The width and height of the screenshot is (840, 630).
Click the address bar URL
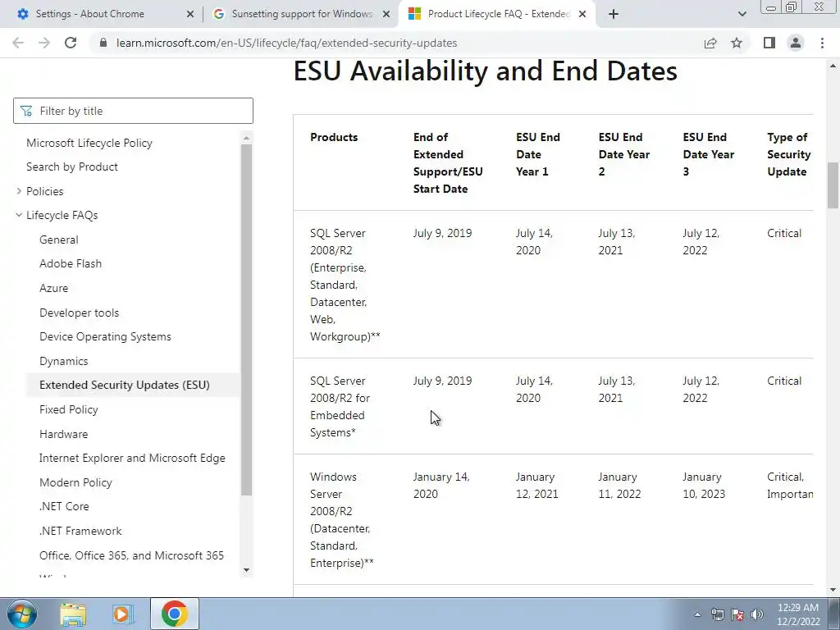[286, 43]
